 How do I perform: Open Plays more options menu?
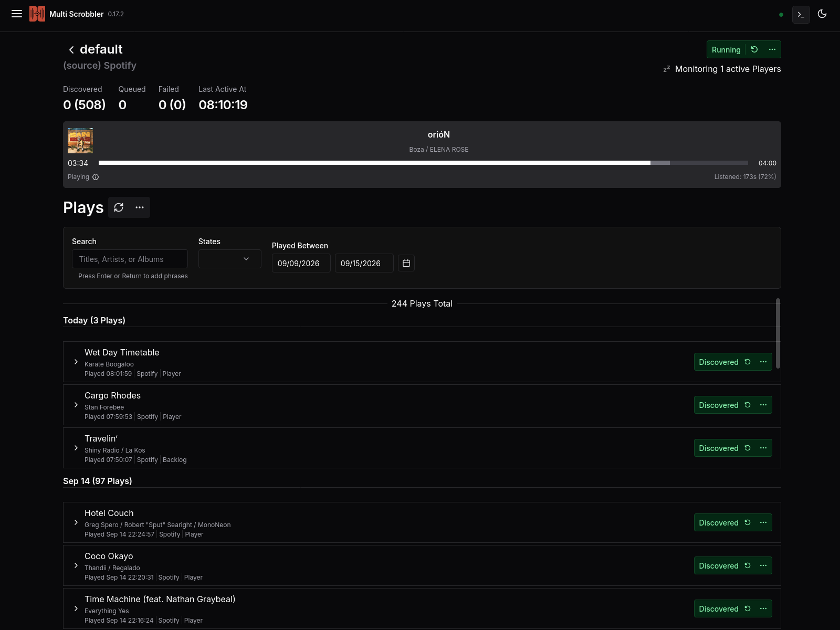coord(140,207)
